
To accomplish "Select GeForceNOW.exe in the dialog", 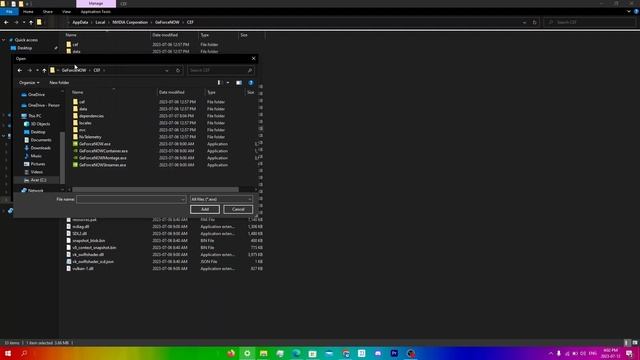I will [x=95, y=144].
